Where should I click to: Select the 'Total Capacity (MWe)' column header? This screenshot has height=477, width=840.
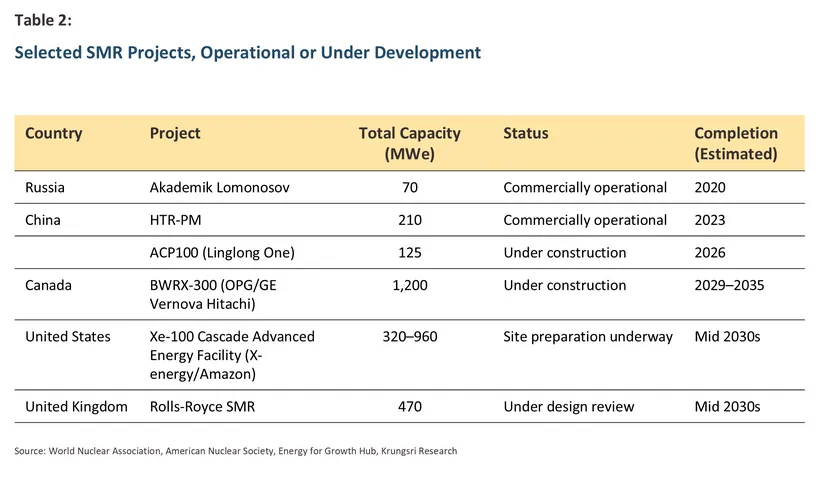coord(409,143)
